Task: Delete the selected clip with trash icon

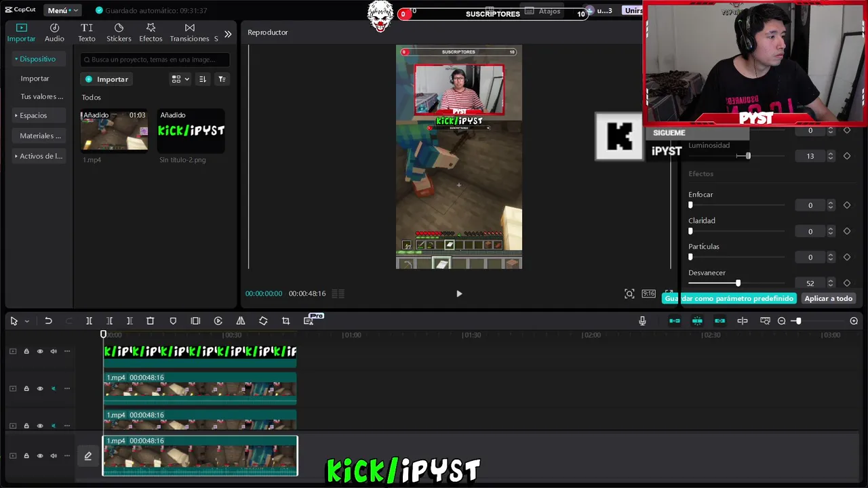Action: [x=151, y=321]
